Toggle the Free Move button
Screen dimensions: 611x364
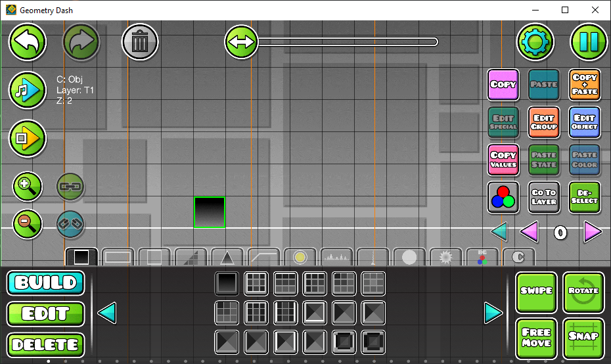pos(537,338)
